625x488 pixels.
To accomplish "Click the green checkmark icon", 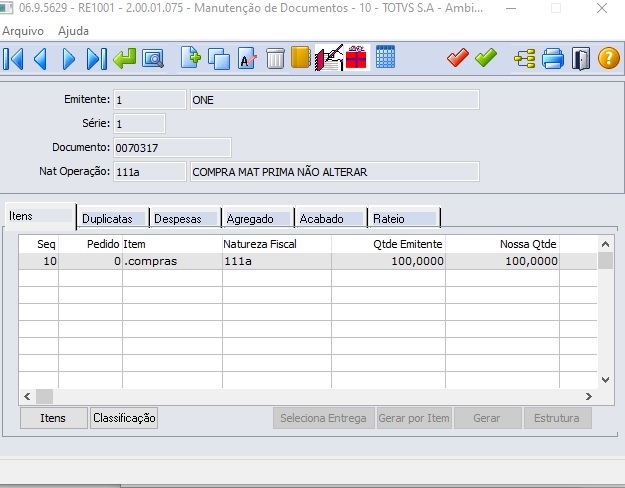I will pyautogui.click(x=486, y=57).
